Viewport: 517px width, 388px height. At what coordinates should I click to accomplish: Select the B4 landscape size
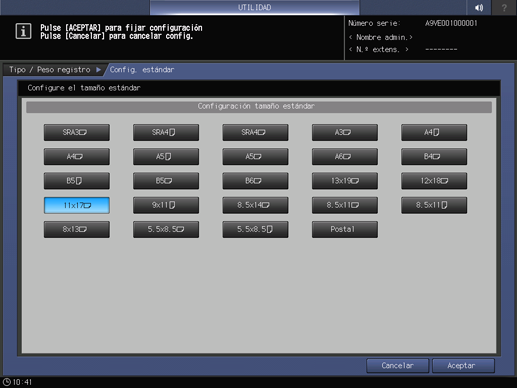[434, 157]
